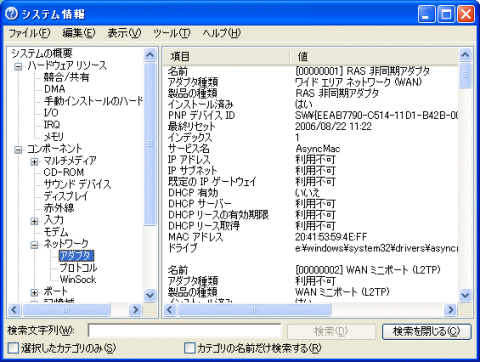The image size is (480, 362).
Task: Click the 検索文字列 input field
Action: 184,331
